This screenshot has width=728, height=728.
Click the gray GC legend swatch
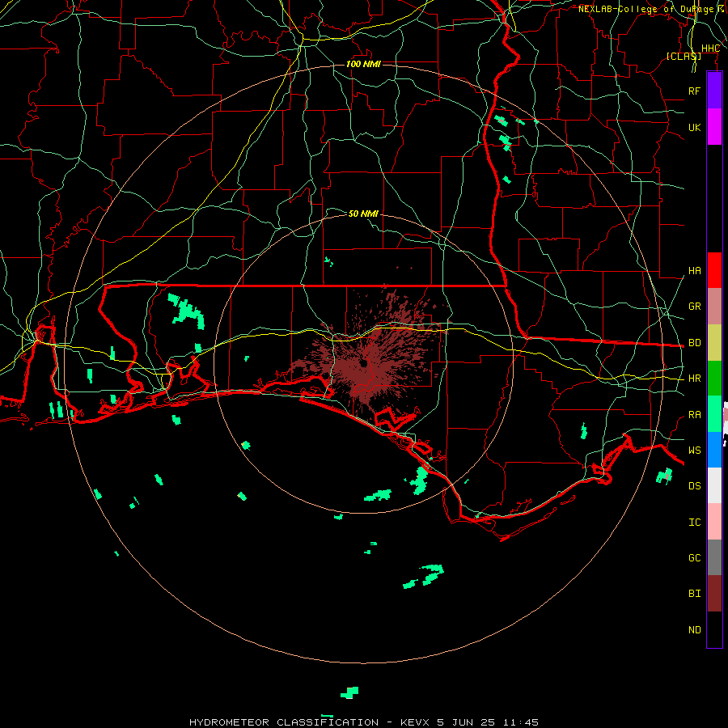click(714, 557)
